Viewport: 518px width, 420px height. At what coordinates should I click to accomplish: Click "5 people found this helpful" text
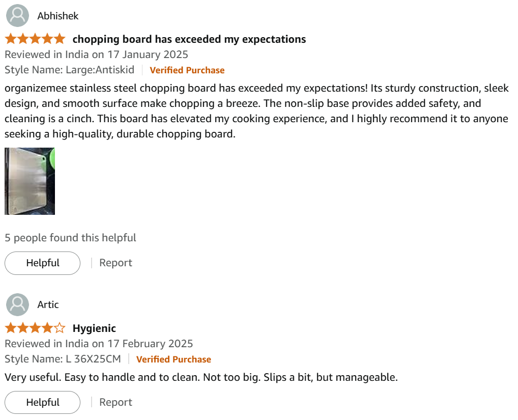[70, 238]
